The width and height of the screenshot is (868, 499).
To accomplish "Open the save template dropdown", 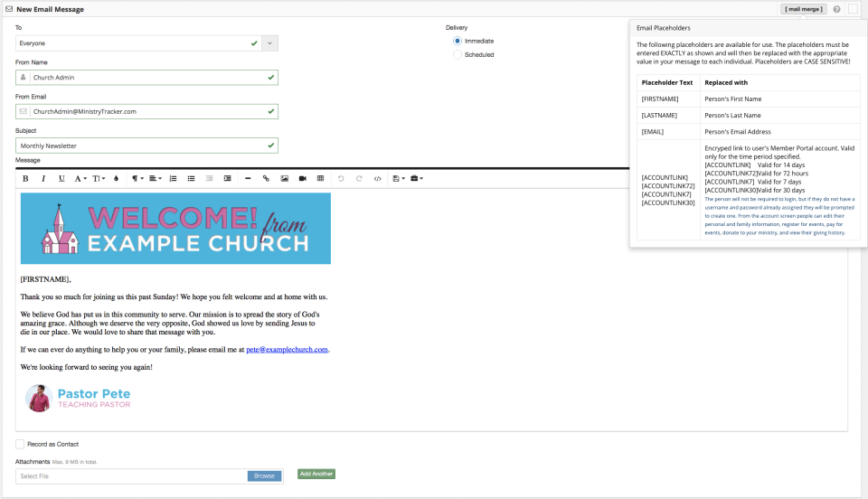I will click(x=399, y=179).
